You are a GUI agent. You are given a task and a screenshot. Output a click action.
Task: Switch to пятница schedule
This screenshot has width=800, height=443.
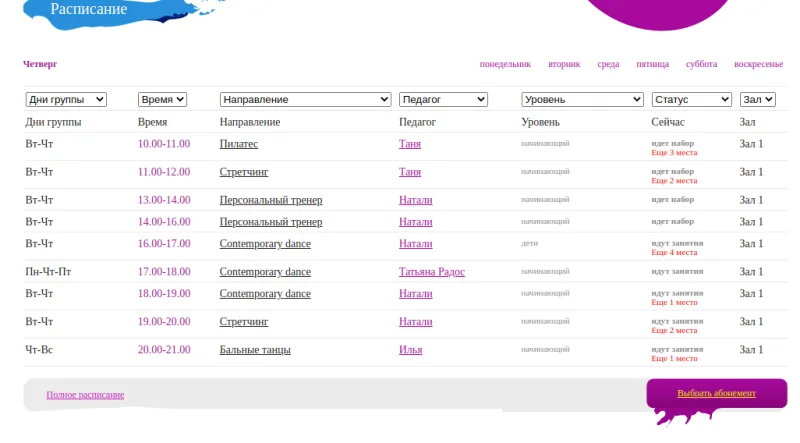click(652, 64)
